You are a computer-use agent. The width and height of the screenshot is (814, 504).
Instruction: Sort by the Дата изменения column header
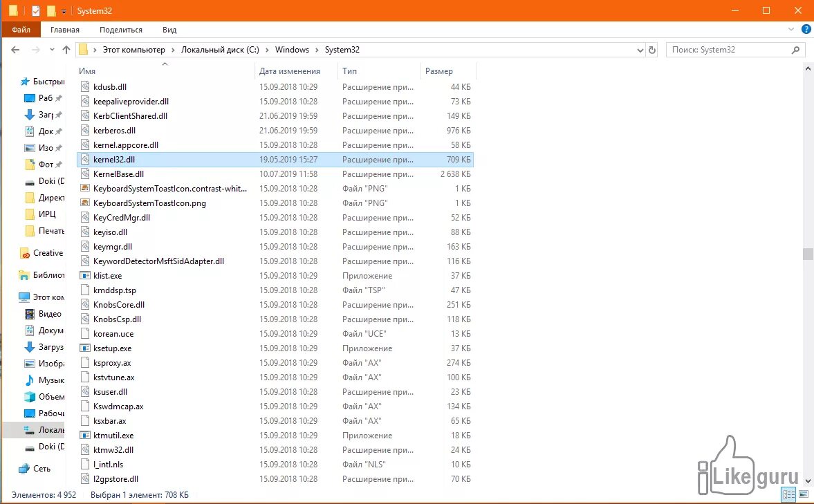tap(295, 71)
